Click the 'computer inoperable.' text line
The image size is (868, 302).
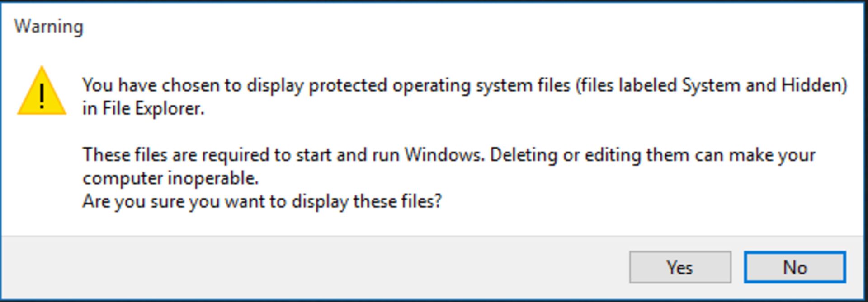pyautogui.click(x=170, y=178)
